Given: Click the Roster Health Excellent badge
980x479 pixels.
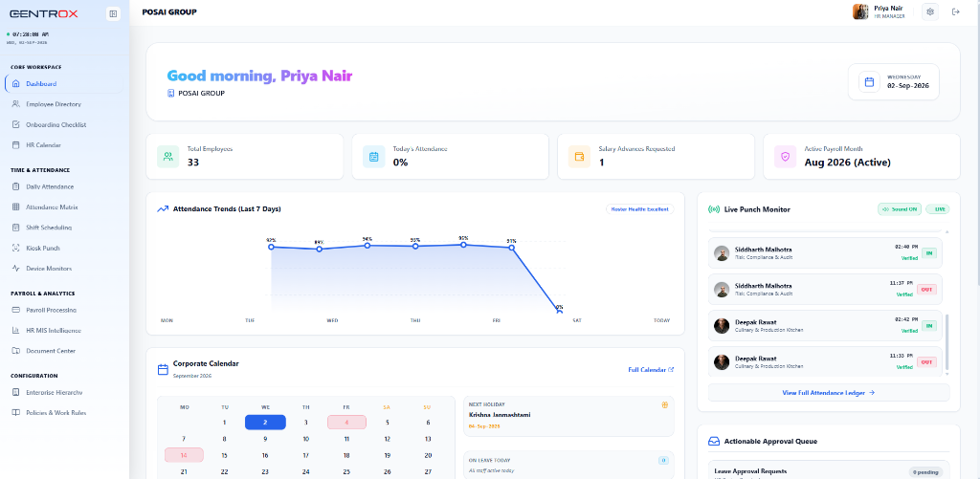Looking at the screenshot, I should 640,209.
